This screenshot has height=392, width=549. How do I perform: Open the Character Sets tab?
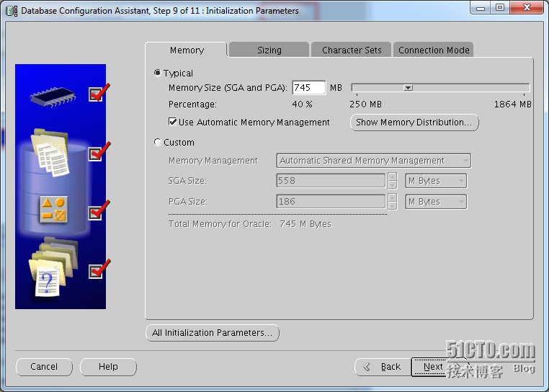(x=351, y=50)
